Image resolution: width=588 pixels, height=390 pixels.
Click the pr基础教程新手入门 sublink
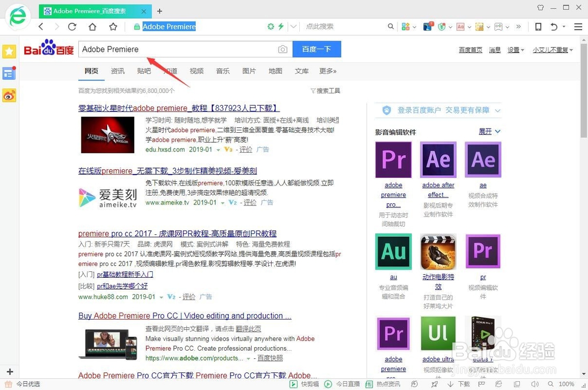coord(125,275)
